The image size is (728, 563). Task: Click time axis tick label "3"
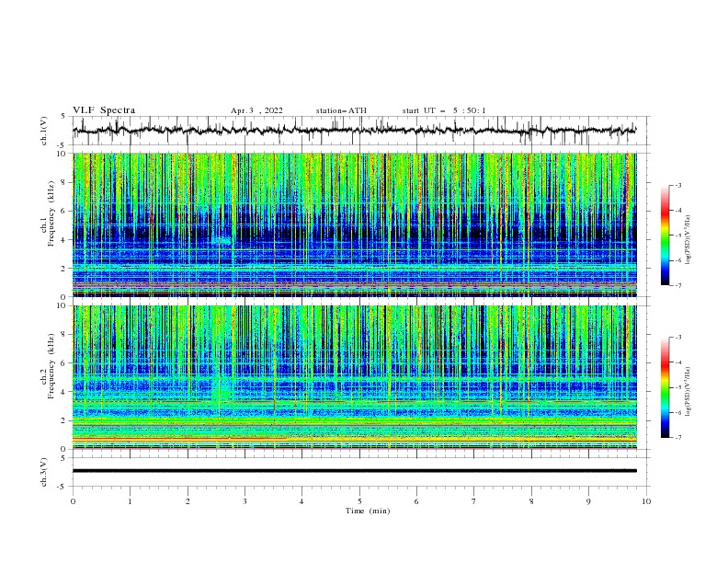(245, 501)
